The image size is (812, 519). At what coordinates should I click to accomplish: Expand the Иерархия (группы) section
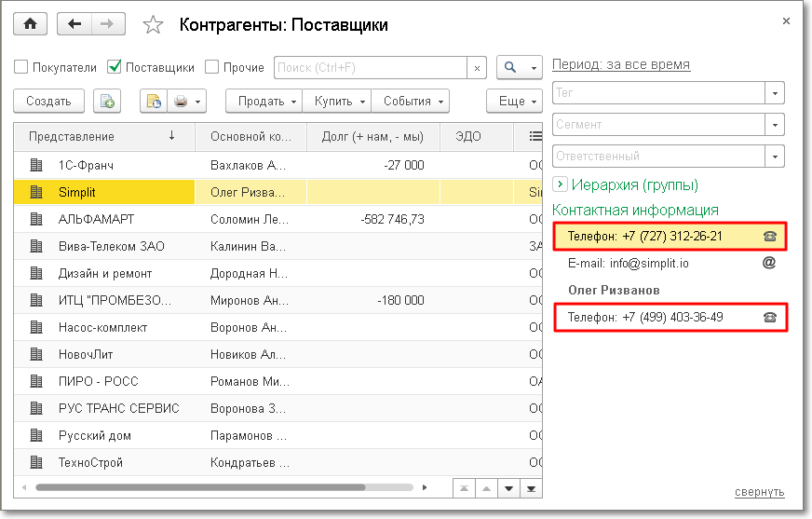[560, 184]
